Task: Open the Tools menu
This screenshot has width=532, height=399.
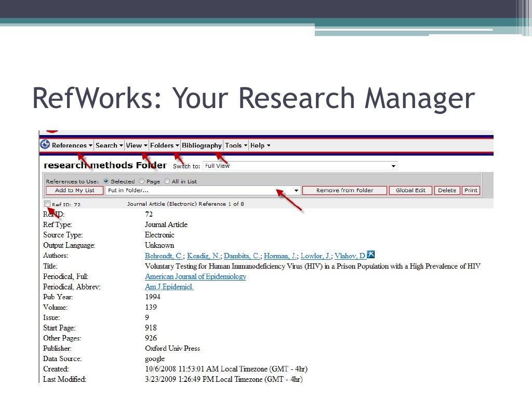Action: 236,145
